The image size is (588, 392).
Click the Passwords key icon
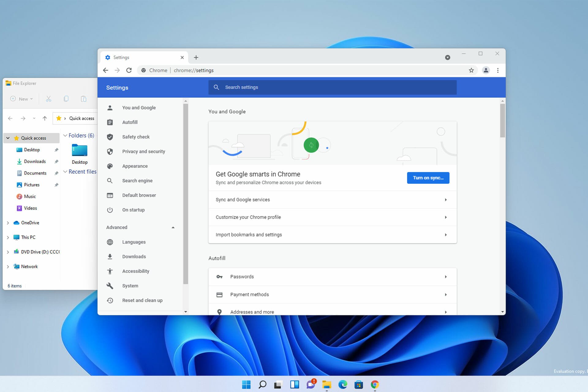(219, 277)
